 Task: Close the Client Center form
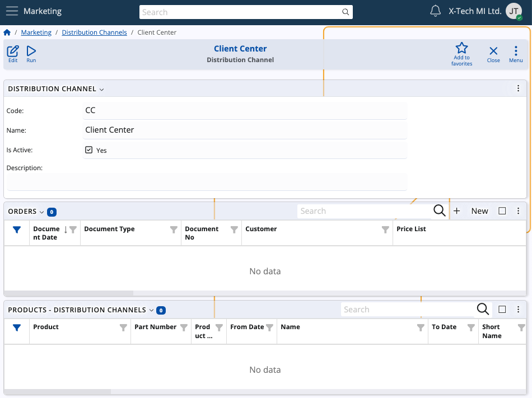[493, 54]
